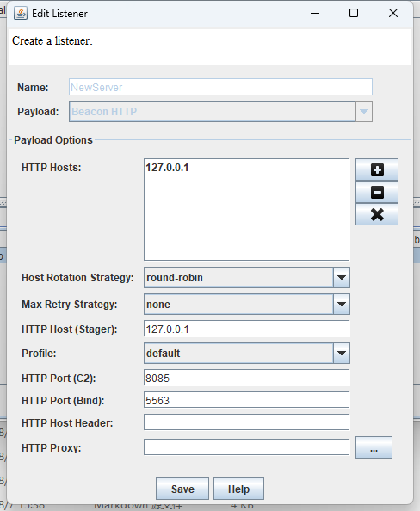Image resolution: width=420 pixels, height=511 pixels.
Task: Open the Payload dropdown showing Beacon HTTP
Action: (220, 112)
